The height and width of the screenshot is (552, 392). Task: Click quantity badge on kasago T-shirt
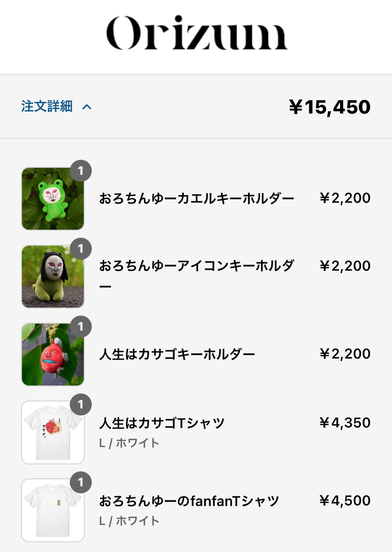tap(81, 404)
